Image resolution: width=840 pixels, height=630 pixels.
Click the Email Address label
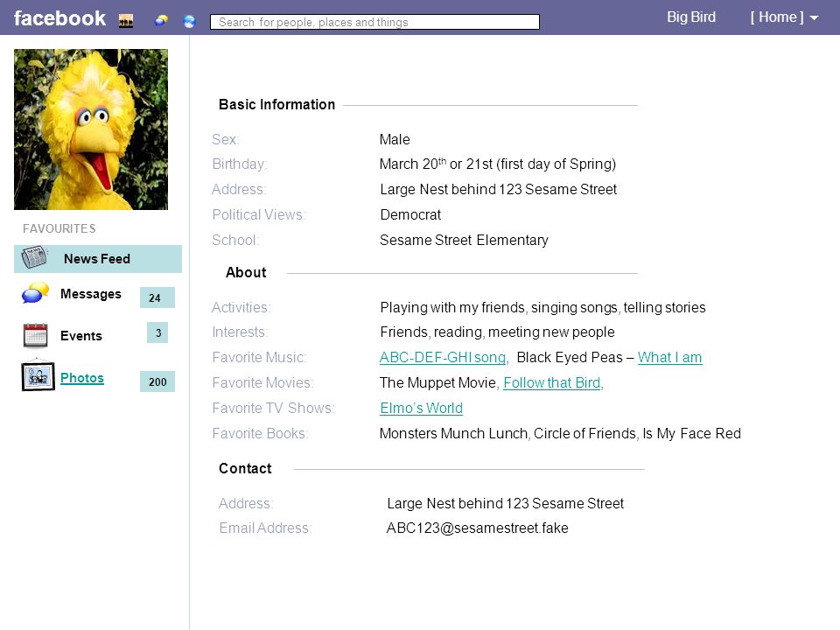point(265,528)
